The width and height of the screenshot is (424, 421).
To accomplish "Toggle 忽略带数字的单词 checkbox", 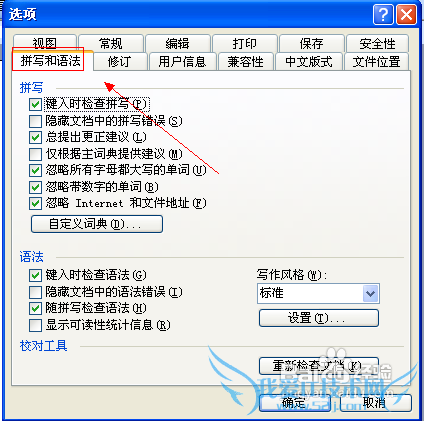I will [x=35, y=187].
